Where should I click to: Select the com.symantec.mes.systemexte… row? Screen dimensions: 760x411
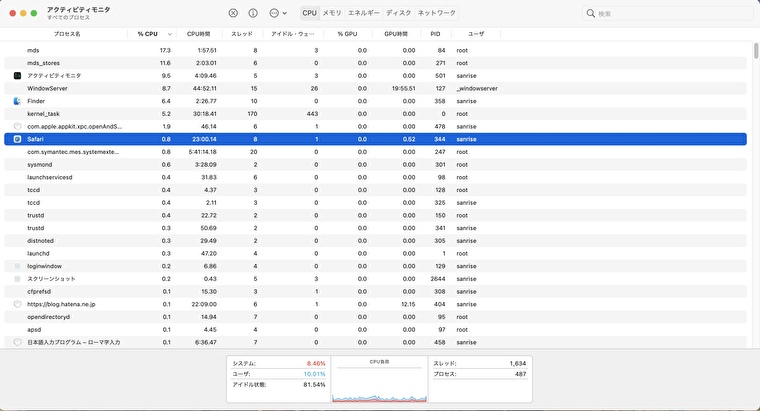click(375, 152)
